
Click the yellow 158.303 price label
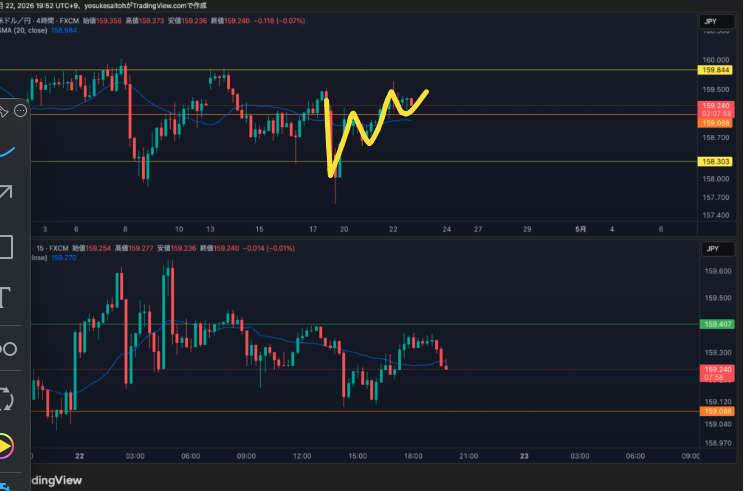(716, 161)
